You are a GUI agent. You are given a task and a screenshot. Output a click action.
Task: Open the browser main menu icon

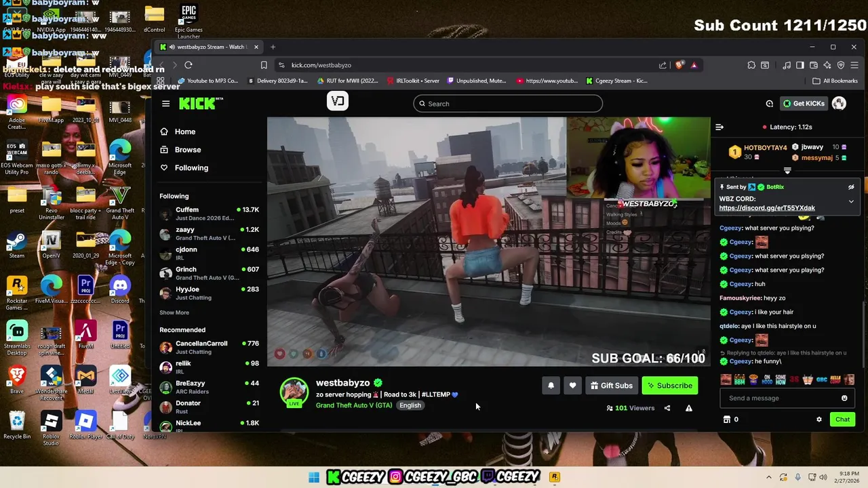point(854,65)
